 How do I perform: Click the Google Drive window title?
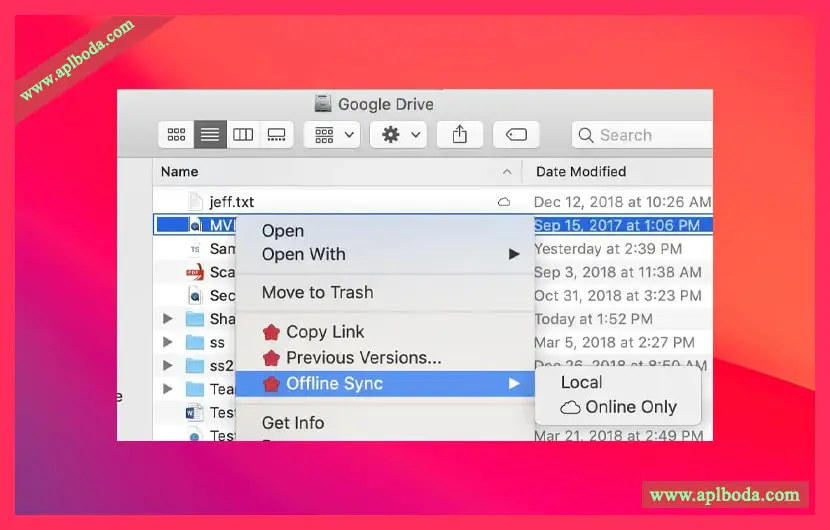click(x=386, y=104)
